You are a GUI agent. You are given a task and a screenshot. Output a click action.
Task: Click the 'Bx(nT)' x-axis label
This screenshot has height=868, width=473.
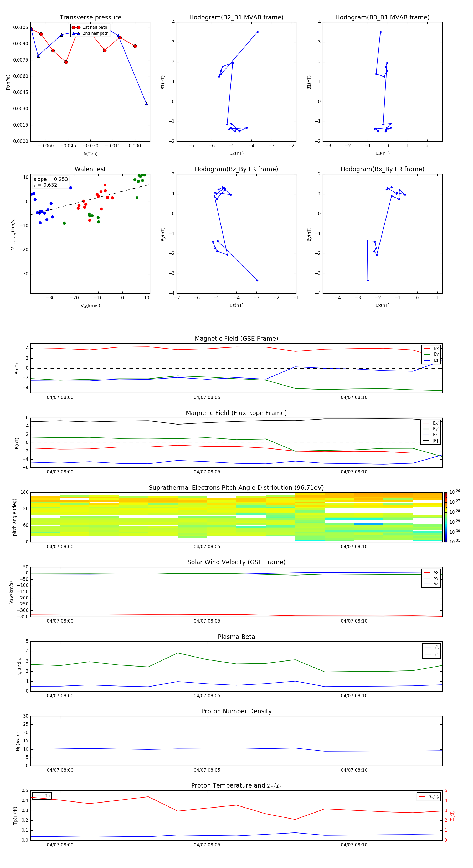pyautogui.click(x=382, y=305)
